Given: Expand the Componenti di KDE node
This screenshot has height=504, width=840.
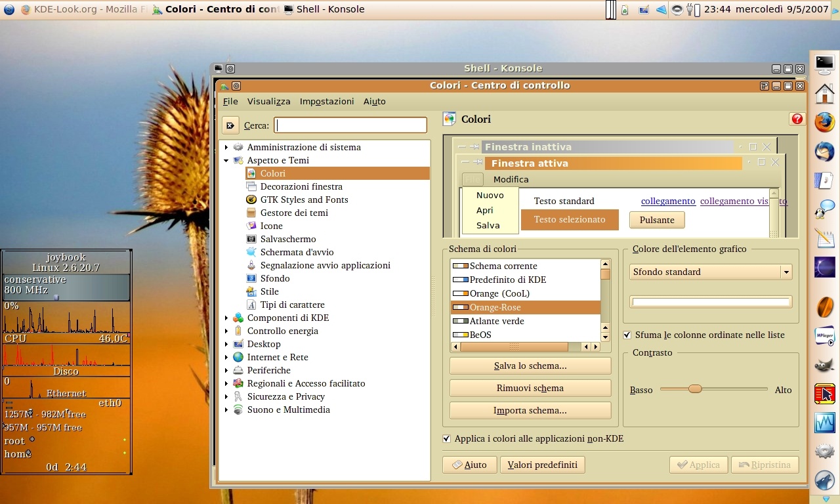Looking at the screenshot, I should [x=226, y=318].
